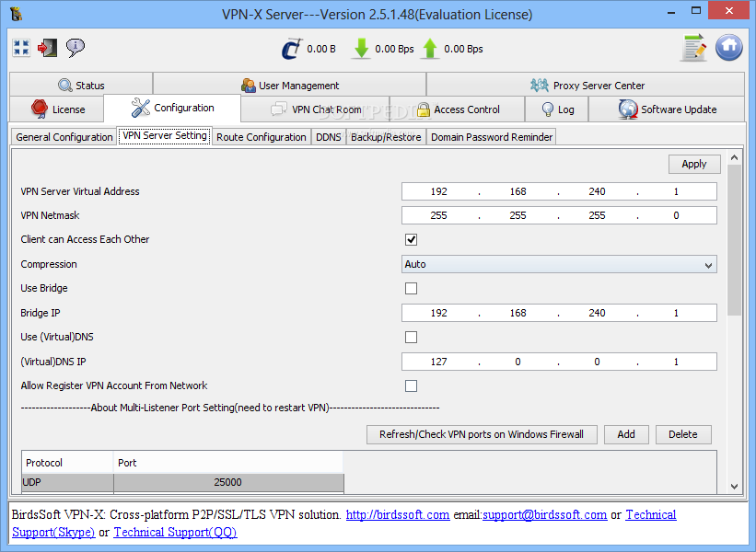Viewport: 756px width, 552px height.
Task: Open the Route Configuration sub-tab
Action: coord(262,137)
